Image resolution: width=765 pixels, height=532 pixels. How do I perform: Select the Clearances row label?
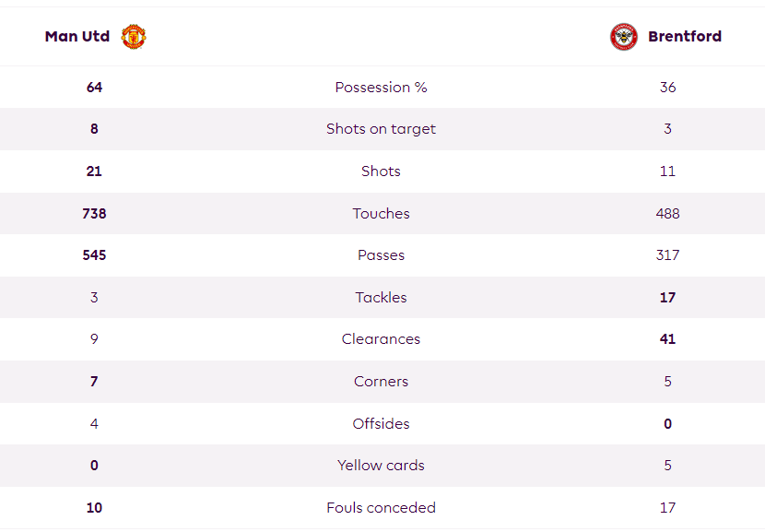point(381,339)
